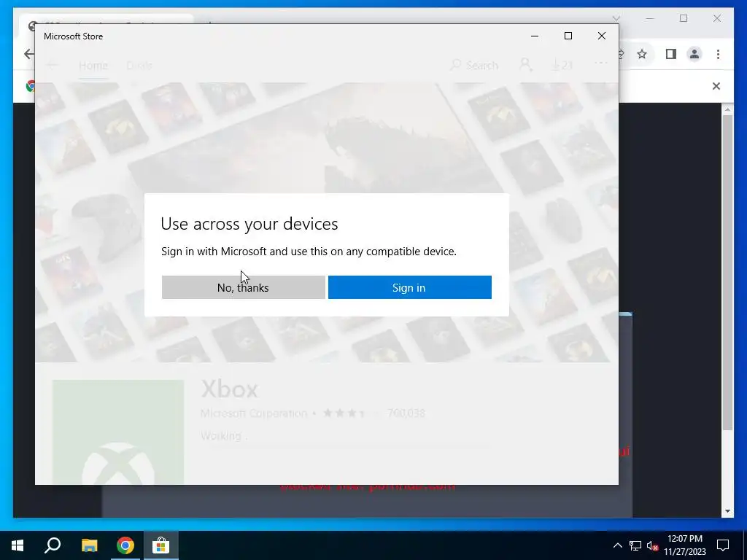Maximize the Microsoft Store window
Image resolution: width=747 pixels, height=560 pixels.
568,36
